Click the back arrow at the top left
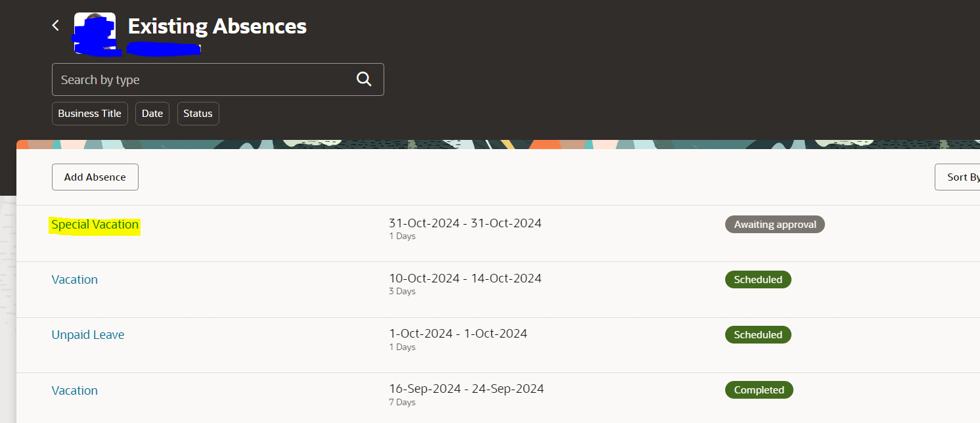This screenshot has width=980, height=423. (x=55, y=25)
